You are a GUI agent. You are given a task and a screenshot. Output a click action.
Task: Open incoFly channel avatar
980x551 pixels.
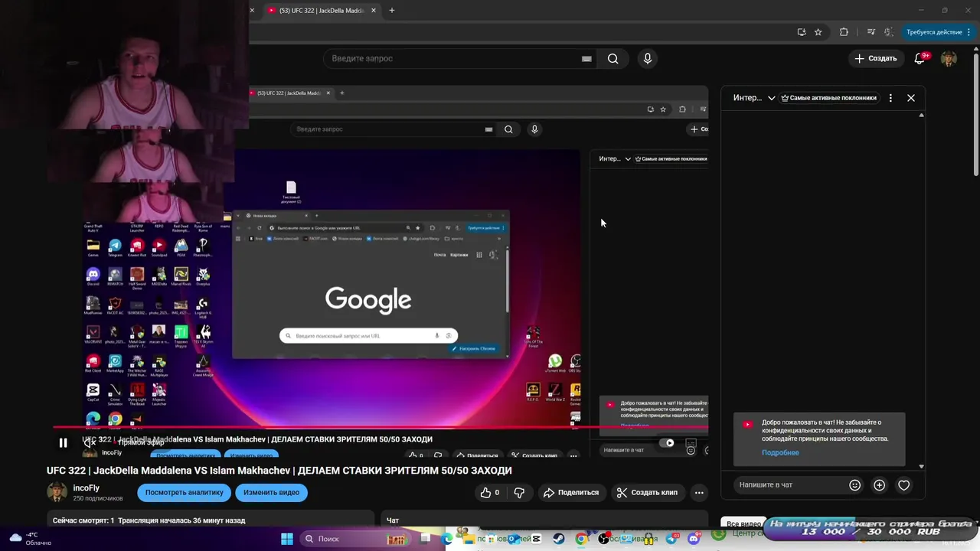[x=57, y=492]
